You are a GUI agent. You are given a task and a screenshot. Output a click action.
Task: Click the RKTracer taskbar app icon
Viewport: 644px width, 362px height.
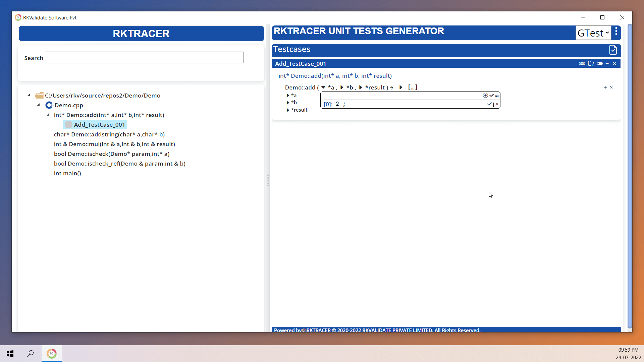pyautogui.click(x=52, y=354)
